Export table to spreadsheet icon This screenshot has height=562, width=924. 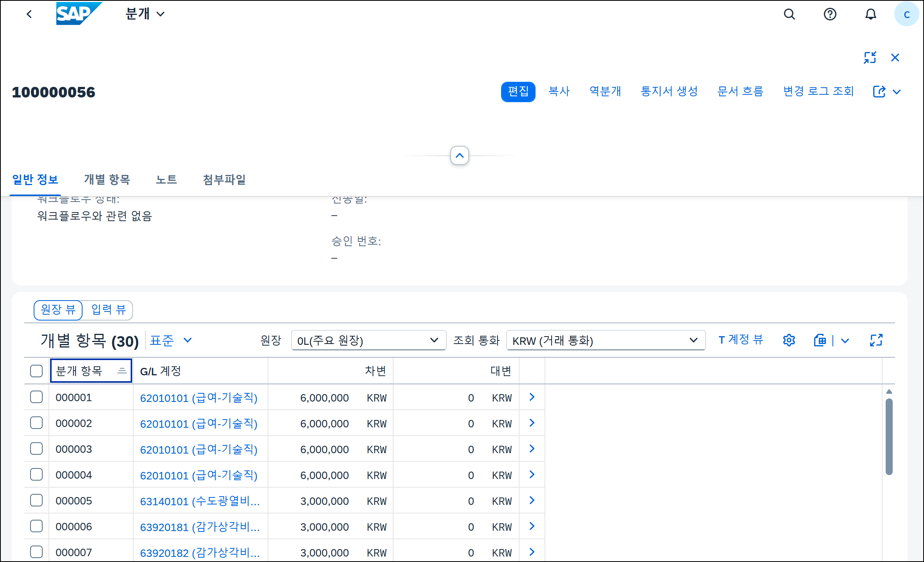[820, 340]
